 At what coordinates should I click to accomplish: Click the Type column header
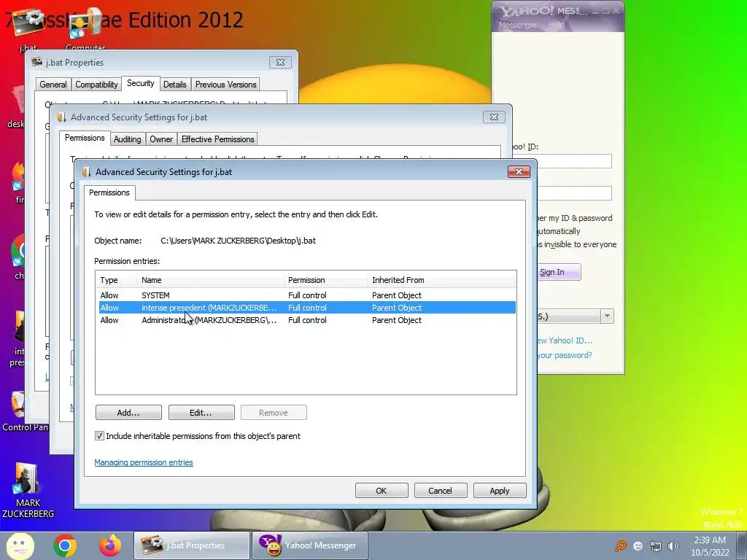pyautogui.click(x=117, y=280)
